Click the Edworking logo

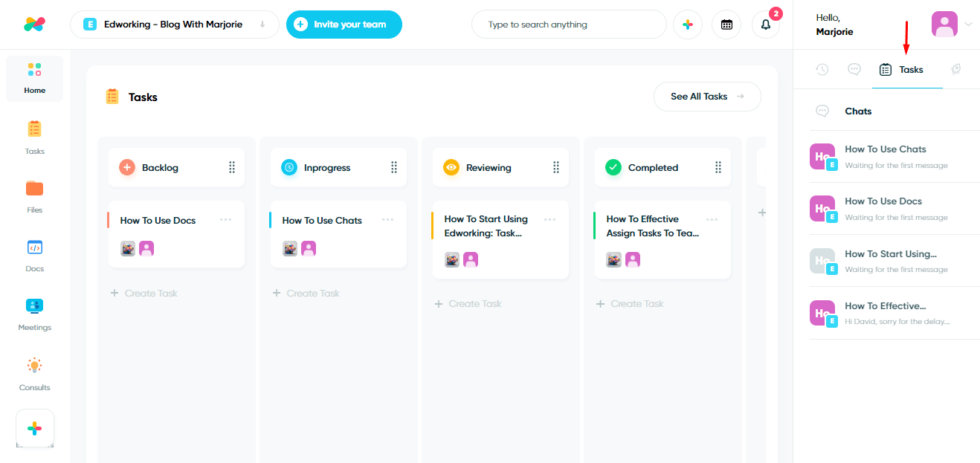34,25
